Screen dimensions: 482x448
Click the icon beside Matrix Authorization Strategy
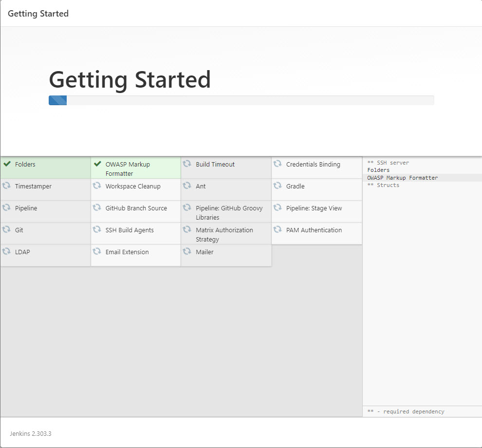click(187, 229)
